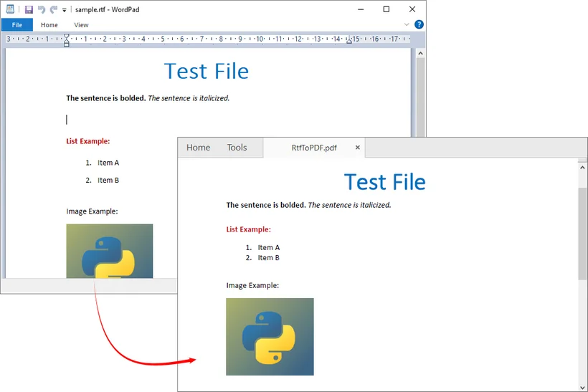Click the italicized sentence in the PDF
The image size is (588, 392).
(x=349, y=205)
